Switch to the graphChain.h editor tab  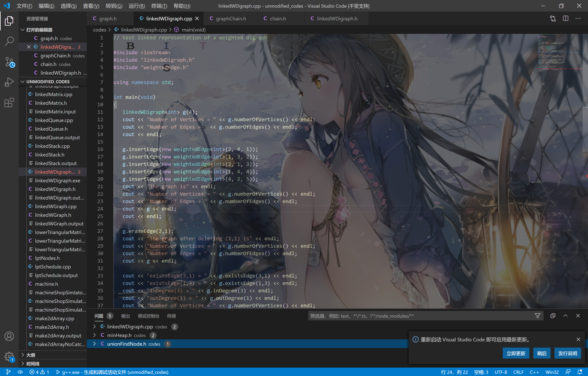click(231, 19)
